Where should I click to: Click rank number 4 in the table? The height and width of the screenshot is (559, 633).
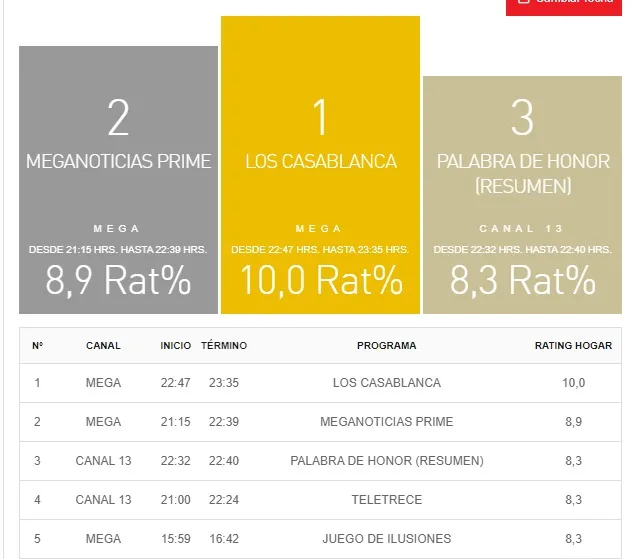coord(37,500)
